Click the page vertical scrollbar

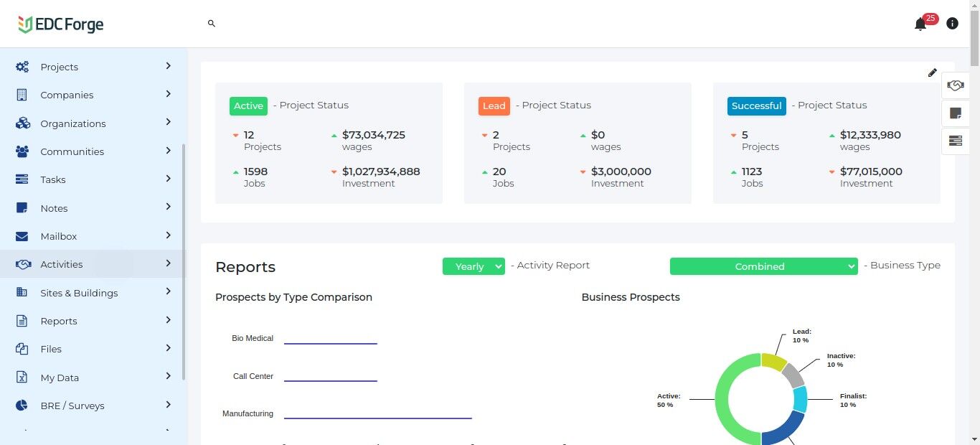(x=974, y=215)
